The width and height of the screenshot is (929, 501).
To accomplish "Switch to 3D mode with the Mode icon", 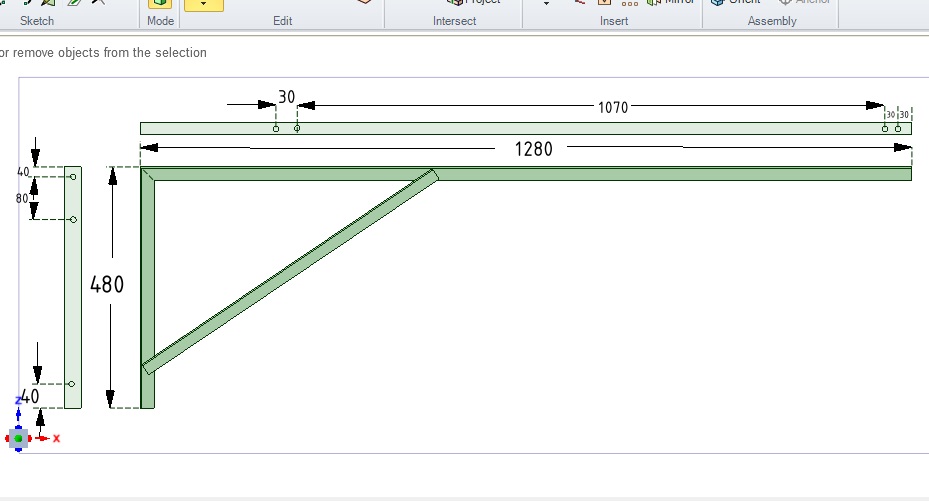I will (x=160, y=4).
